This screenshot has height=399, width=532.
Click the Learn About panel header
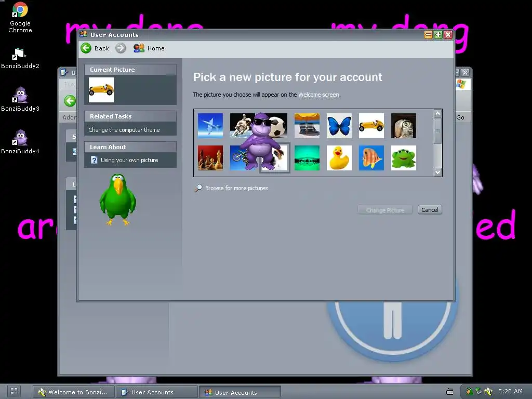[130, 147]
